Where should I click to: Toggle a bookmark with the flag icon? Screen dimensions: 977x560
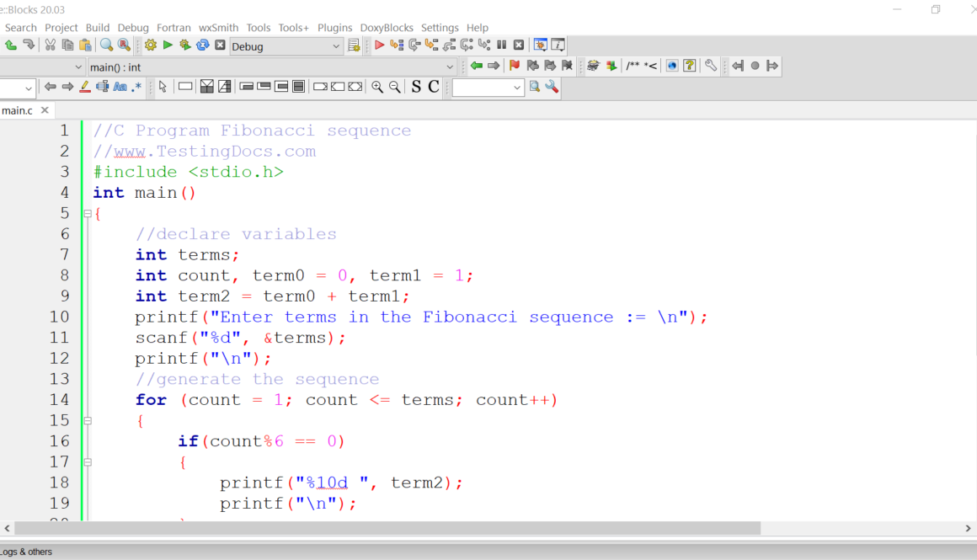pos(515,66)
